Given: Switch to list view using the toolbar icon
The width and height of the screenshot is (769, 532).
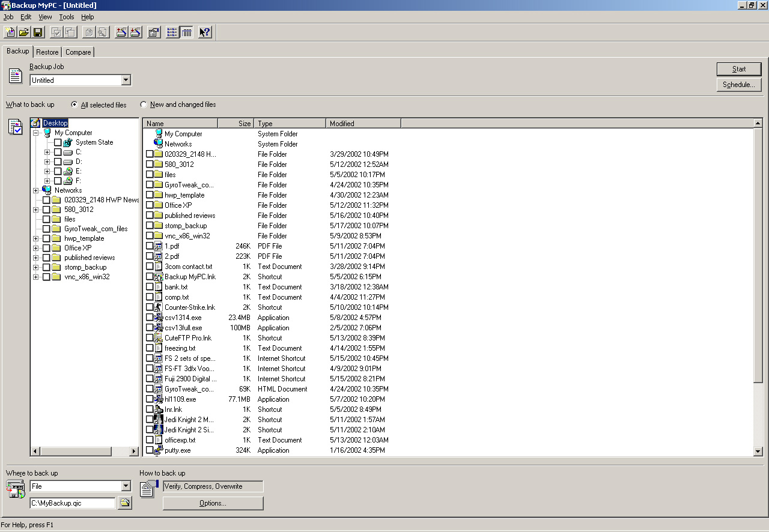Looking at the screenshot, I should coord(172,32).
